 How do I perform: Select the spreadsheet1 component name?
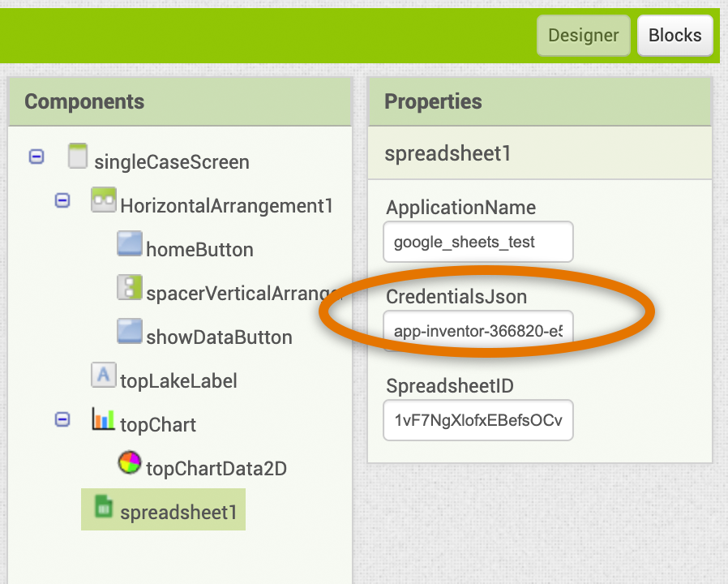tap(178, 513)
